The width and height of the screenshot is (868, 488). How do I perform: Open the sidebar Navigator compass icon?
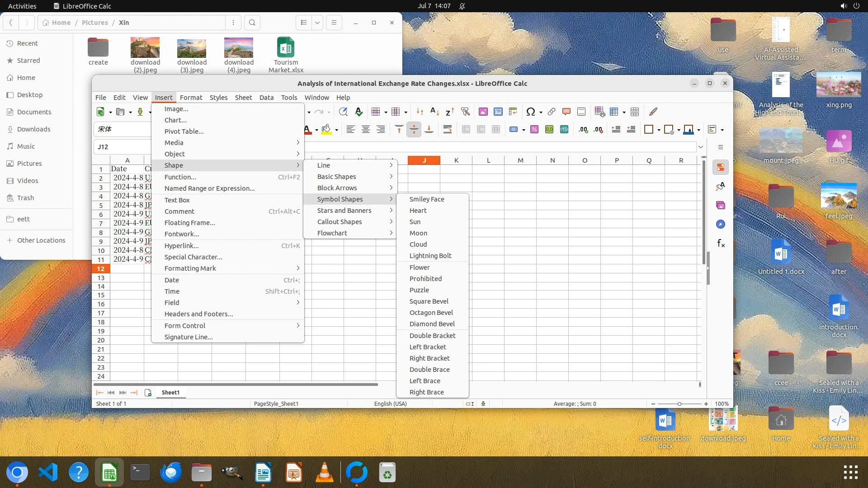tap(721, 225)
